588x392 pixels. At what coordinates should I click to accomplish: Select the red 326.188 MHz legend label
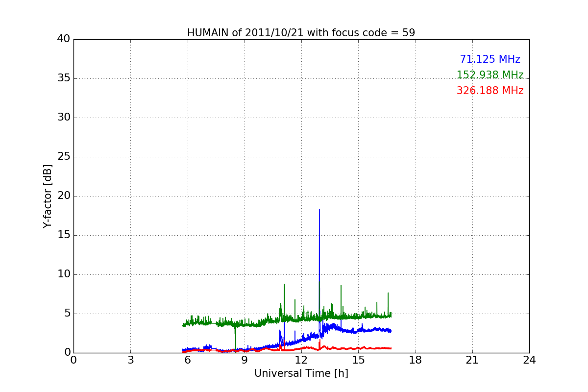(x=490, y=91)
